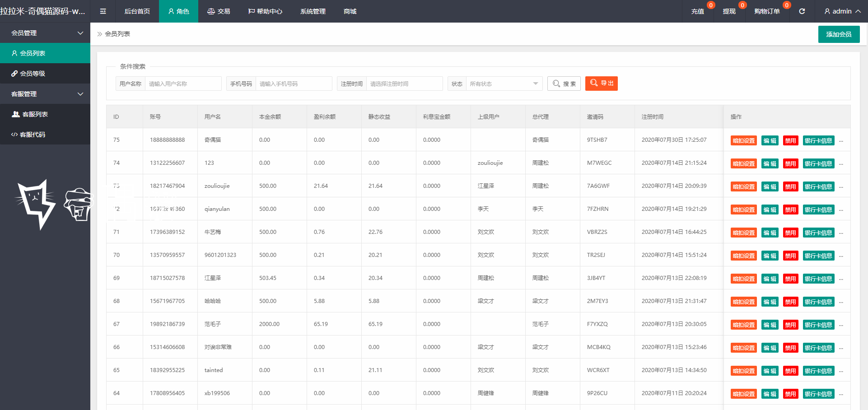Open more actions ellipsis for ID 75
The height and width of the screenshot is (410, 868).
point(841,141)
